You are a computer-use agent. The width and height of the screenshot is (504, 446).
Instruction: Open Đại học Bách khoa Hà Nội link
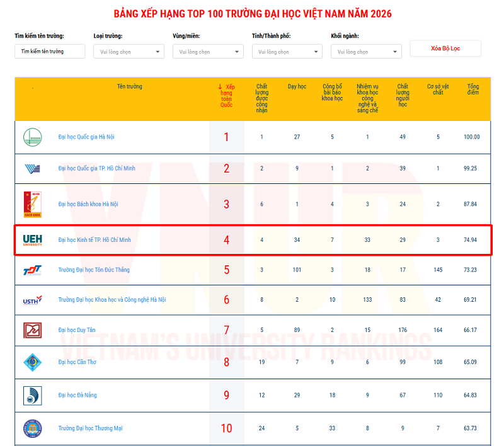point(88,204)
